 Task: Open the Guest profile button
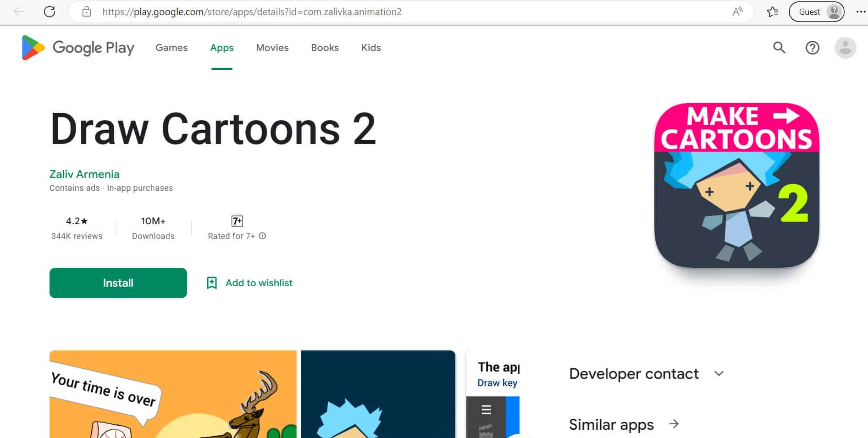tap(816, 12)
